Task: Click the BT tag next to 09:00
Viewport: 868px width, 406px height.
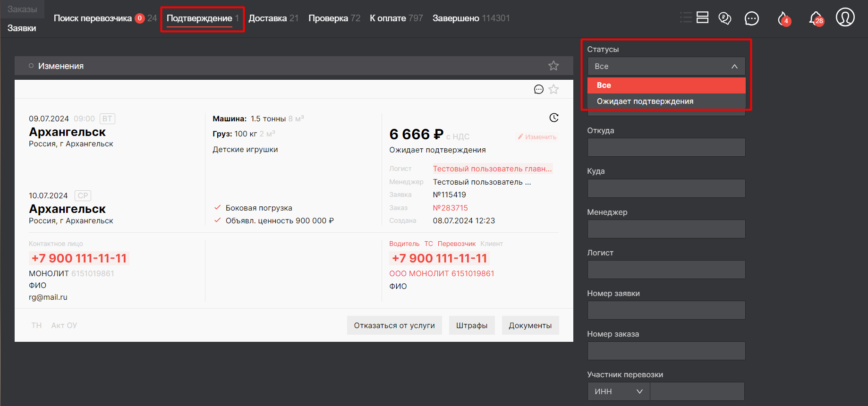Action: click(x=107, y=118)
